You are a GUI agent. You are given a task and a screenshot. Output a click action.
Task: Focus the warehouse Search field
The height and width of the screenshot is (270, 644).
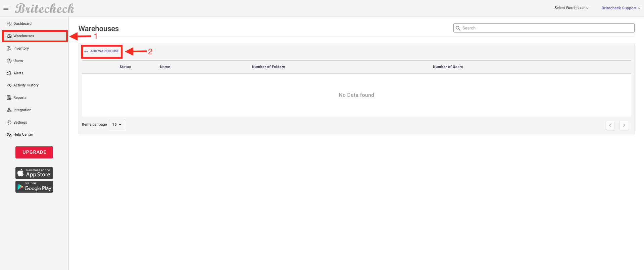[544, 28]
